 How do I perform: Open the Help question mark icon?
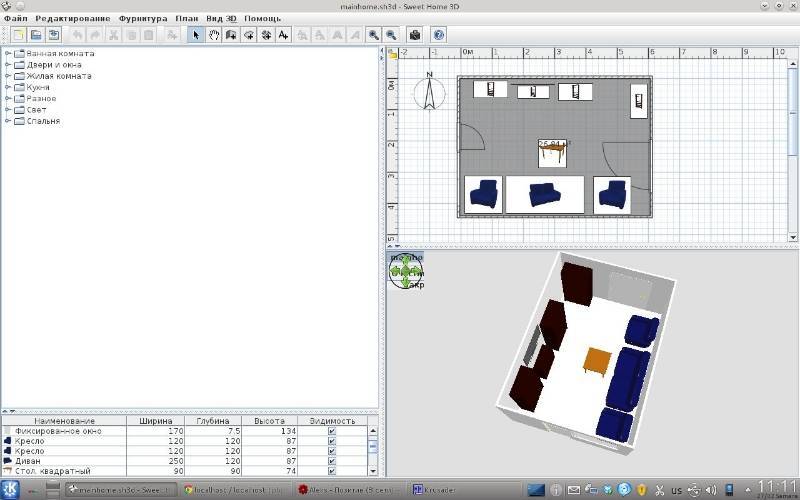click(438, 35)
